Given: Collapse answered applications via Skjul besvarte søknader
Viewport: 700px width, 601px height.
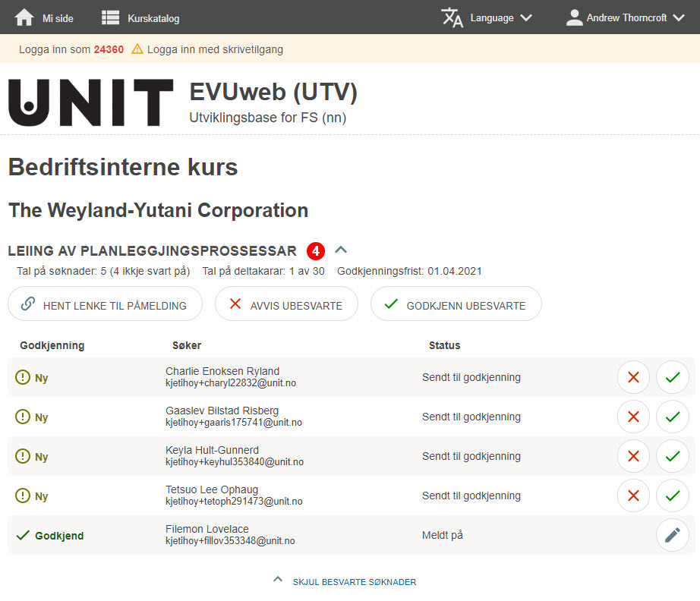Looking at the screenshot, I should 345,581.
